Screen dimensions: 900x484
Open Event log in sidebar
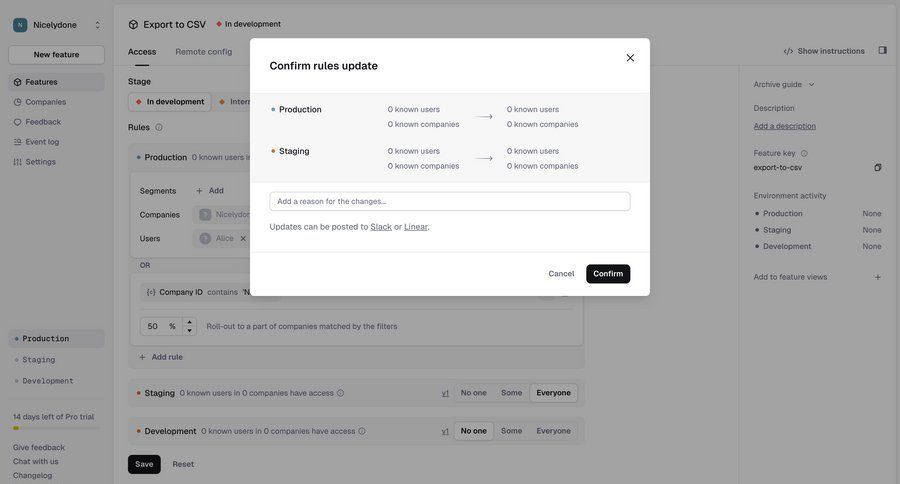tap(56, 142)
